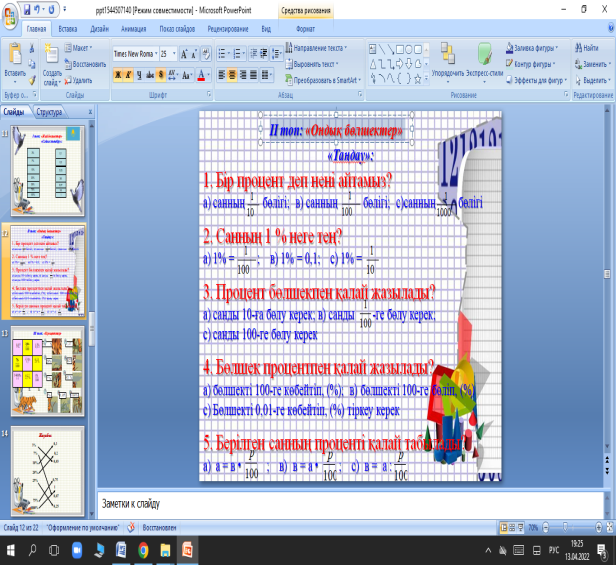
Task: Start slideshow from the status bar icon
Action: (x=521, y=528)
